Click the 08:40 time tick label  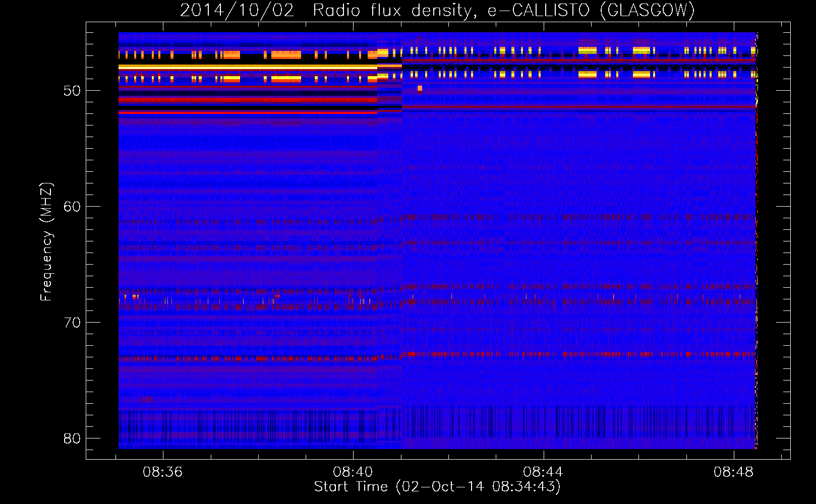coord(353,472)
